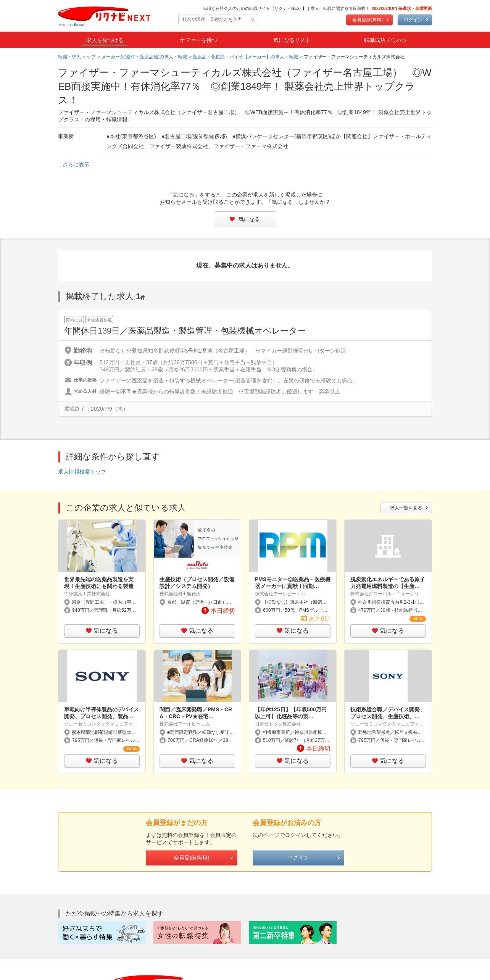The height and width of the screenshot is (980, 490).
Task: Open the RPM logo thumbnail
Action: click(x=293, y=546)
